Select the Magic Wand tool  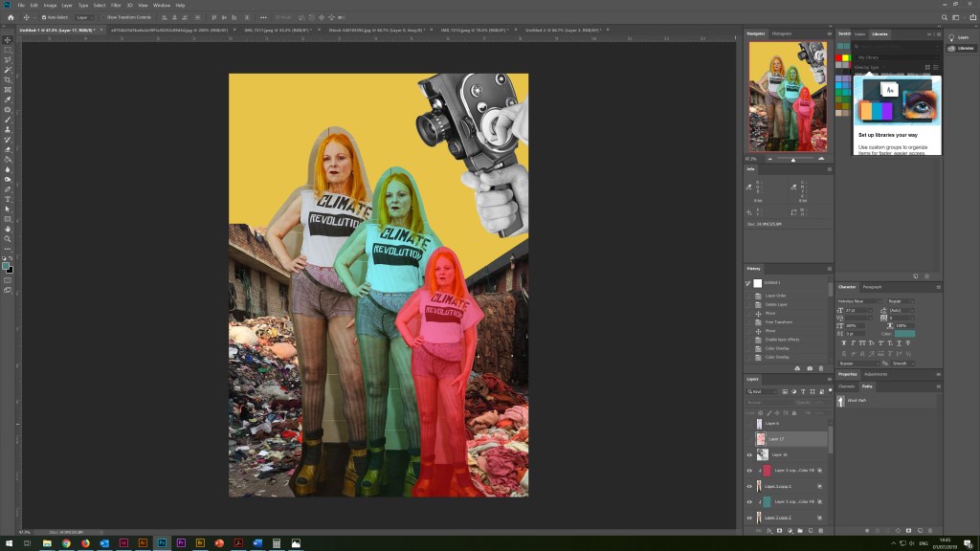pos(8,70)
